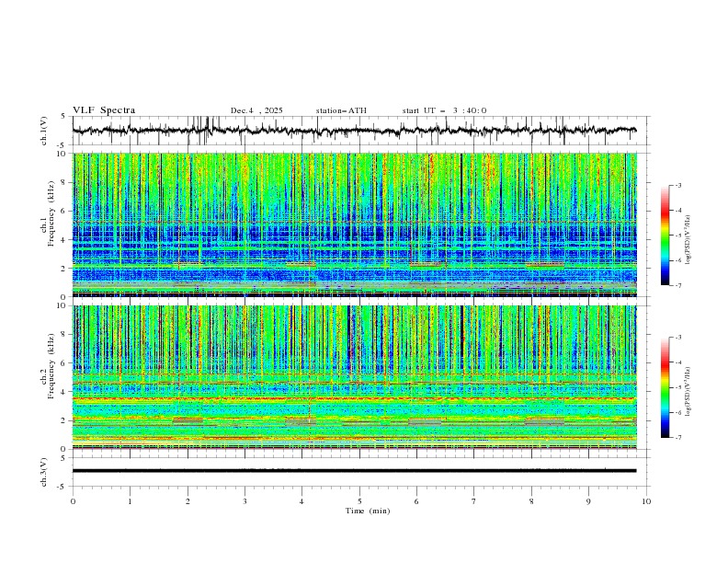This screenshot has height=563, width=728.
Task: Click the 8 minute tick on Time axis
Action: [x=531, y=500]
